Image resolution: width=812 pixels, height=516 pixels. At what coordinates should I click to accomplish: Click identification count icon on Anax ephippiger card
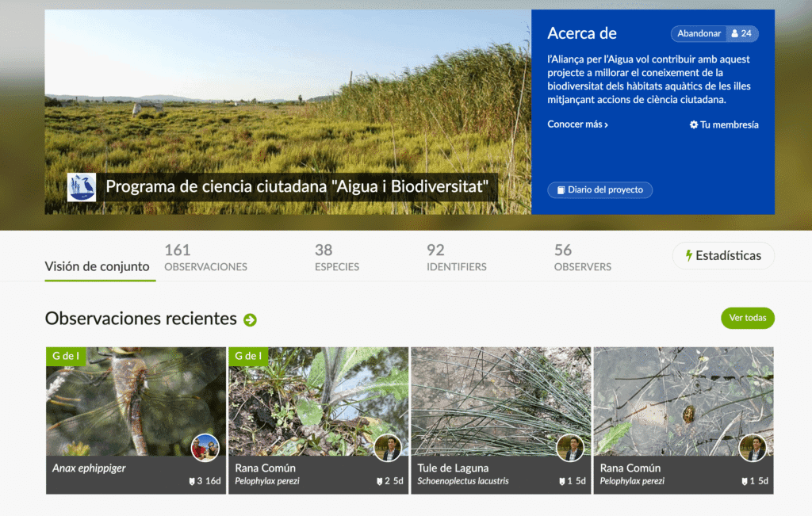191,481
